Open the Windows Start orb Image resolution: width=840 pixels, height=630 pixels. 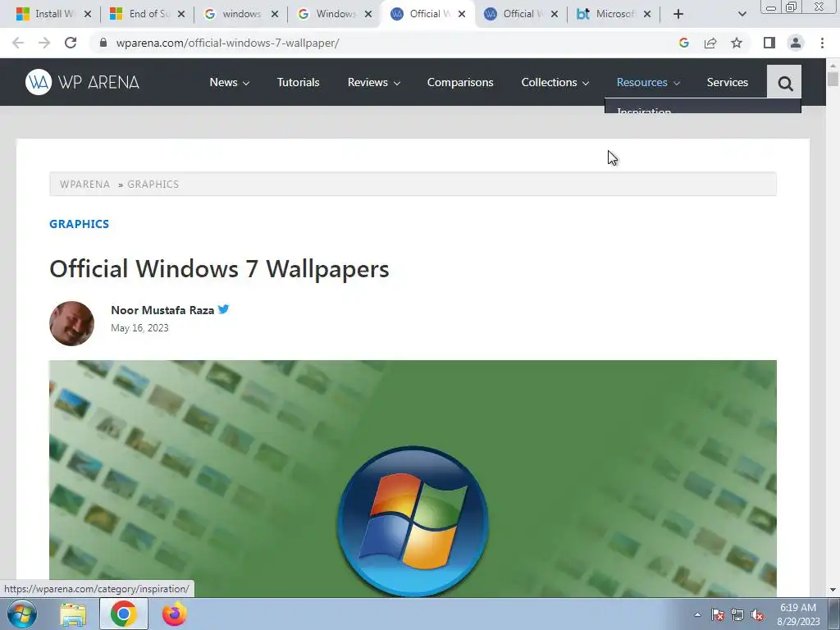pos(21,614)
